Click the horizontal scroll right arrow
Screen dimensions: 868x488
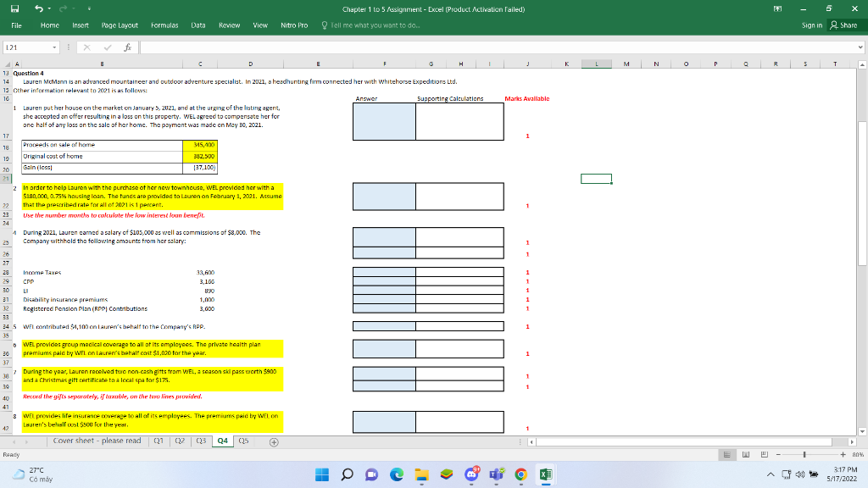[852, 441]
